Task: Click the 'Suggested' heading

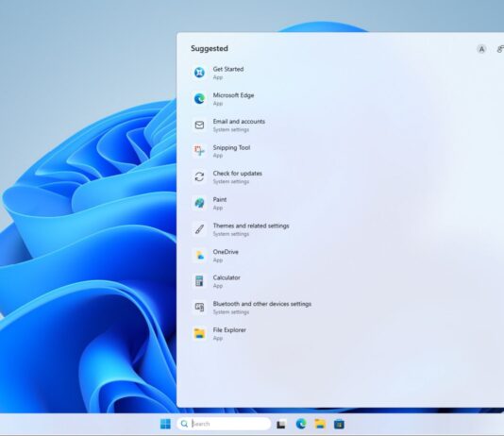Action: click(210, 48)
